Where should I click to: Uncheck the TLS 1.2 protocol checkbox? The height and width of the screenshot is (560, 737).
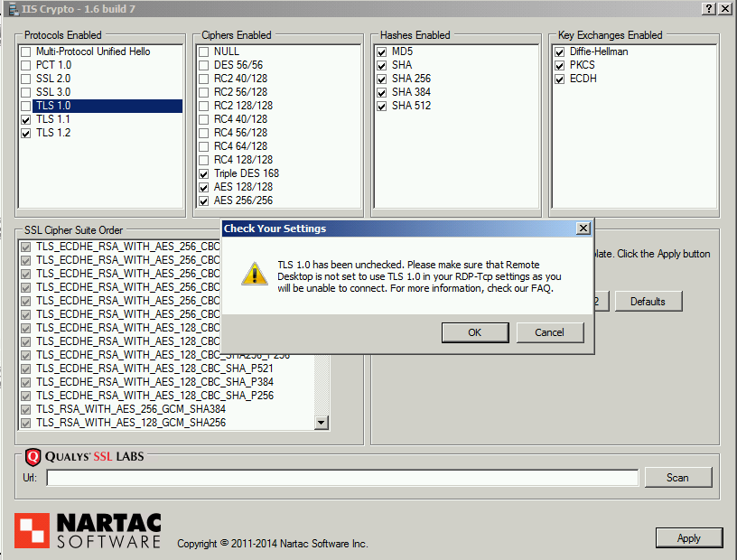pos(26,134)
